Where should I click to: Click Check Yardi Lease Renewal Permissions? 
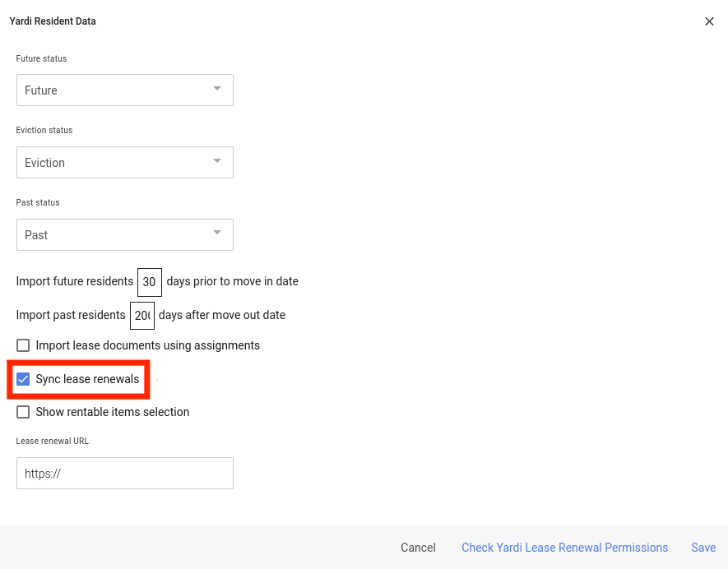point(564,548)
